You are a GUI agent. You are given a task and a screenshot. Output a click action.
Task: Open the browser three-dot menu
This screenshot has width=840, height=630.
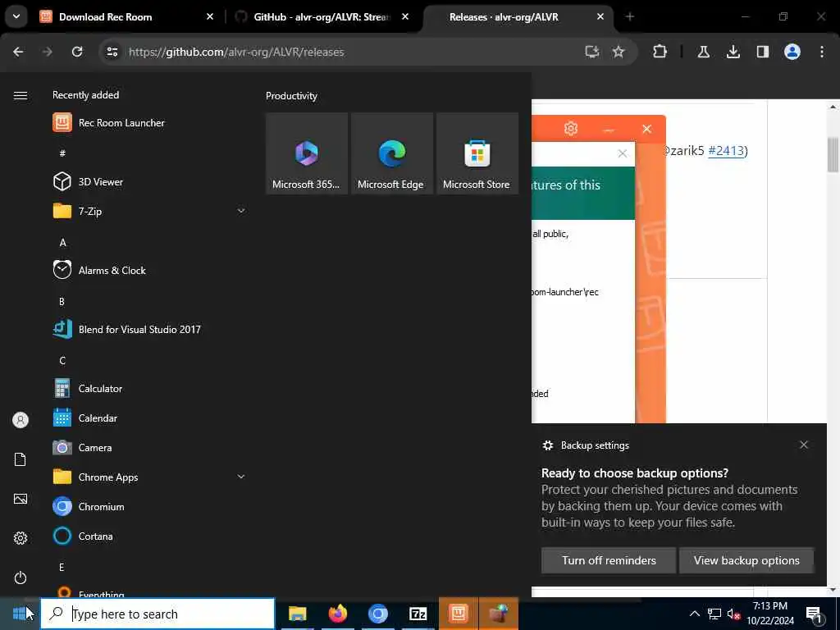pyautogui.click(x=822, y=52)
